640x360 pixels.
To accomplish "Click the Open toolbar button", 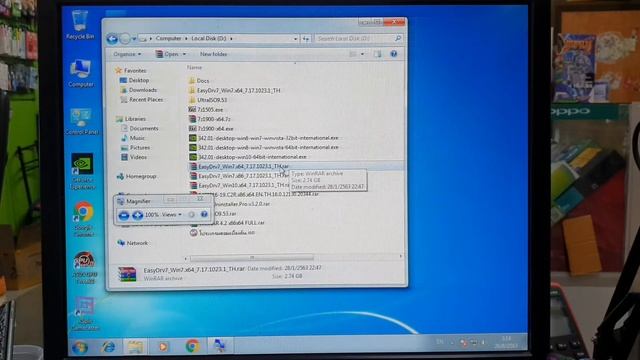I will coord(167,54).
